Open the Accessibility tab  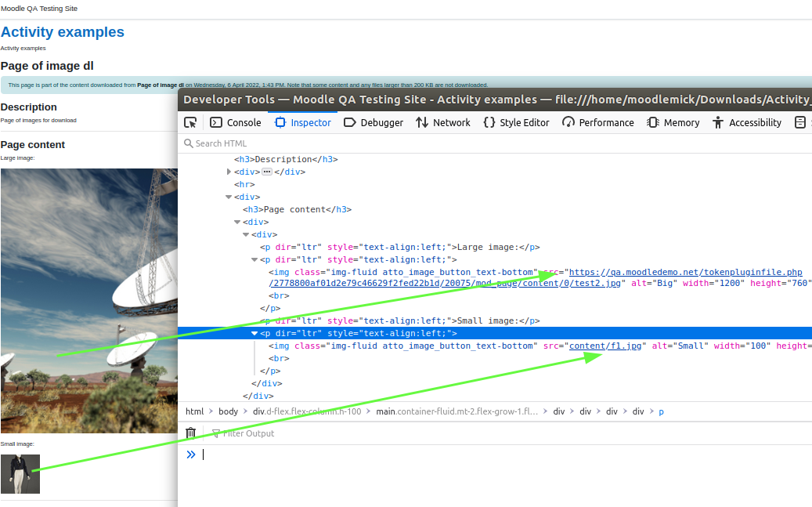747,123
